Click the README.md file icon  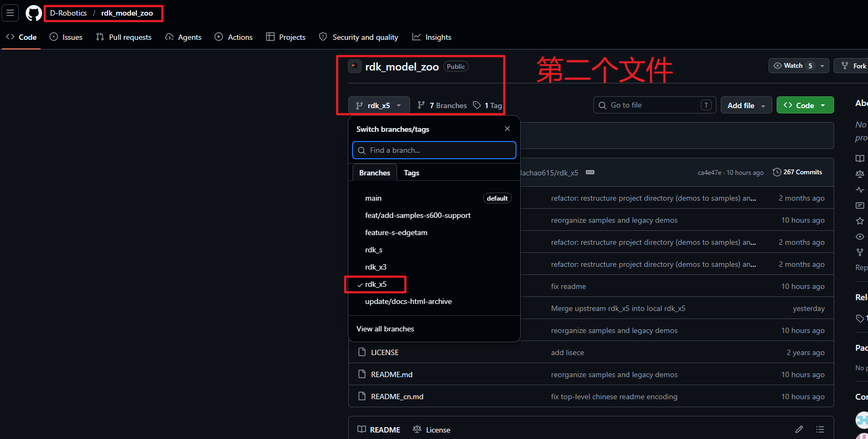pos(362,374)
